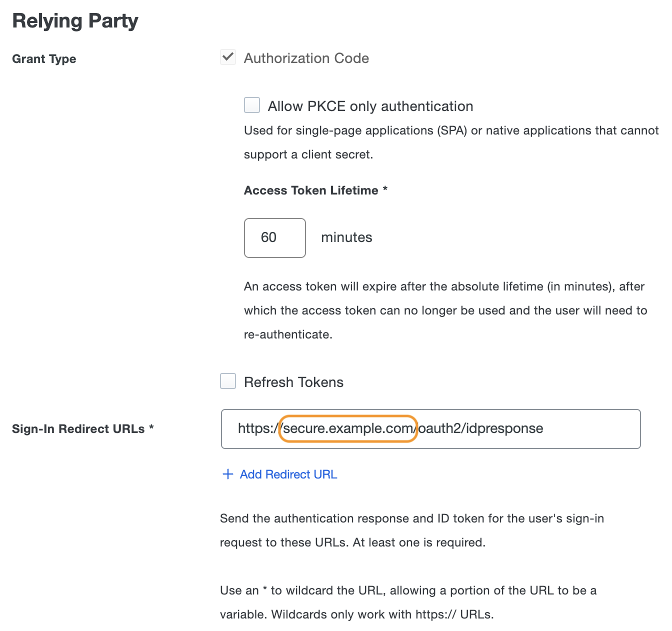Select the Authorization Code label text
This screenshot has height=631, width=672.
[306, 58]
